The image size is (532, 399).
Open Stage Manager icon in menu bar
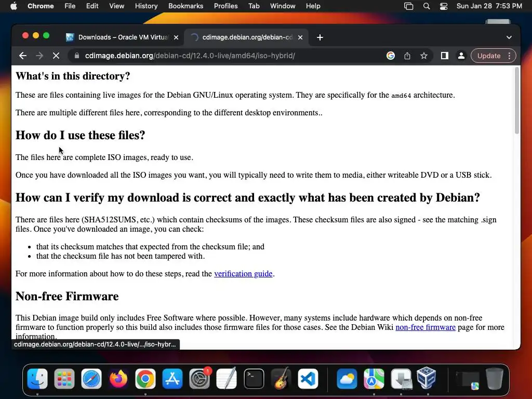click(x=409, y=6)
